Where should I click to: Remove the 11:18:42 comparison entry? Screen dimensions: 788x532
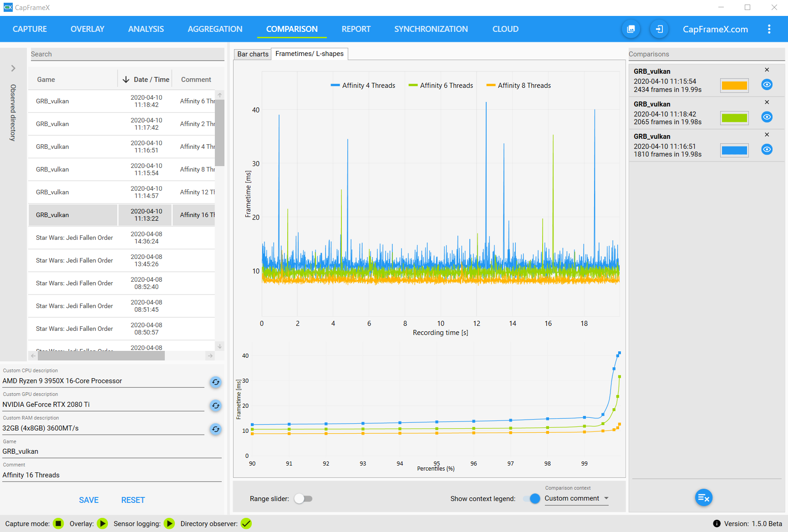(767, 102)
